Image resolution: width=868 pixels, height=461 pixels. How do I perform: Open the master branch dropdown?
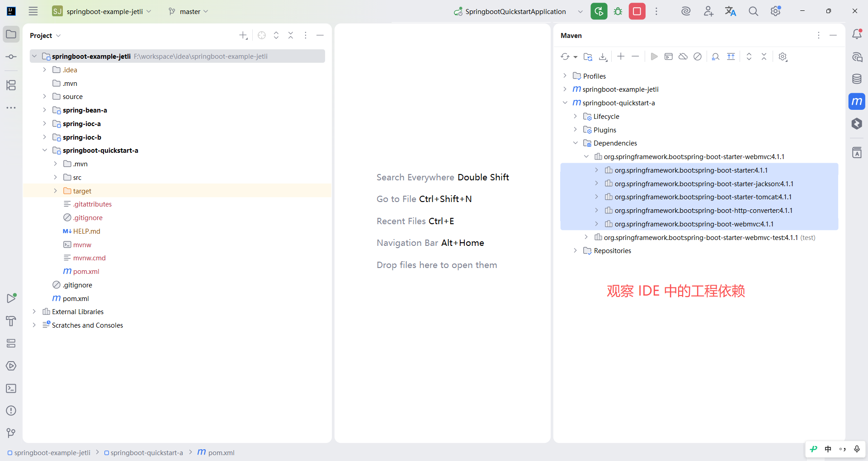[x=189, y=11]
